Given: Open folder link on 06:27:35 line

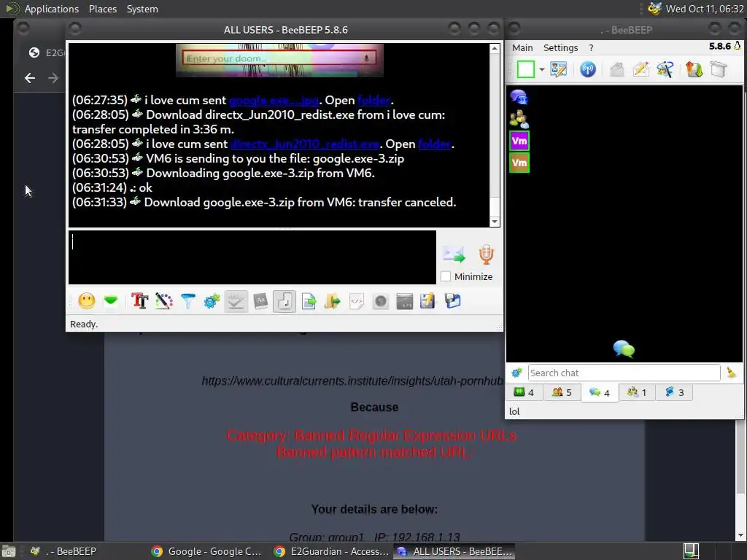Looking at the screenshot, I should pyautogui.click(x=374, y=101).
